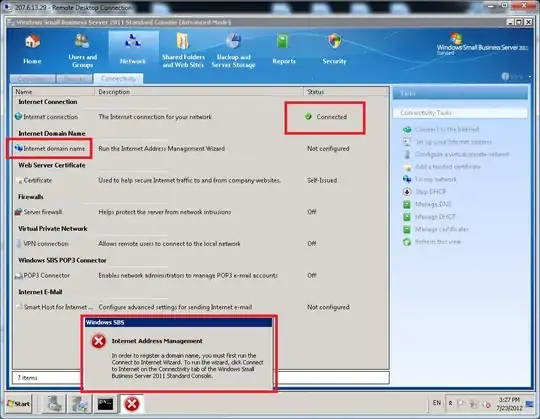
Task: Show hidden system tray icons
Action: pyautogui.click(x=450, y=403)
